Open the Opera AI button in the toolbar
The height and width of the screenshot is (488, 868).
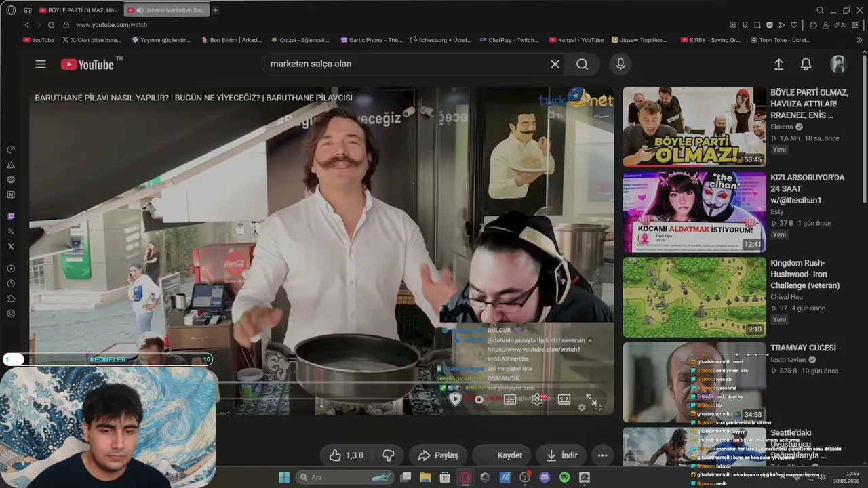[841, 25]
